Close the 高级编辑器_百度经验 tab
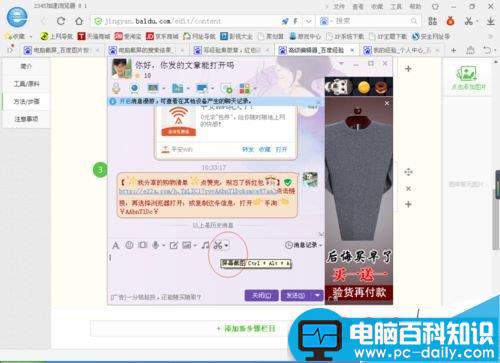This screenshot has width=500, height=363. (x=352, y=50)
